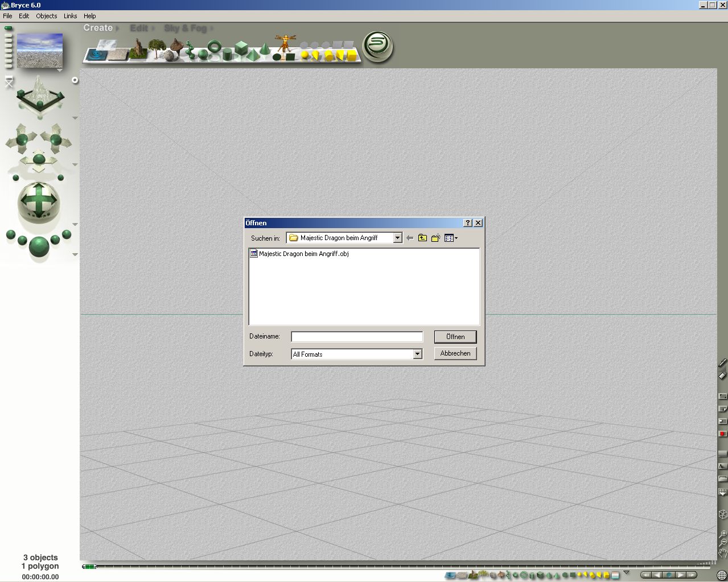The width and height of the screenshot is (728, 582).
Task: Go up one folder level in dialog
Action: pyautogui.click(x=422, y=238)
